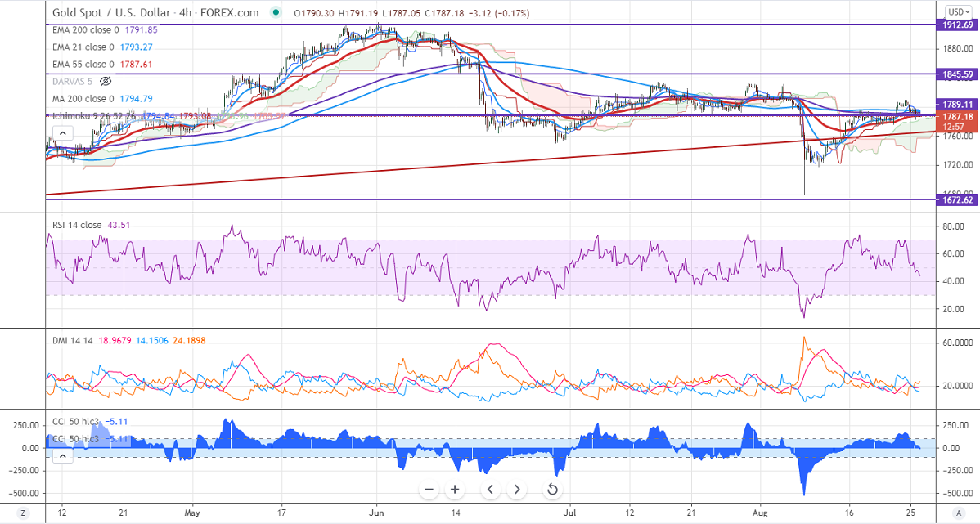Click the 1672.62 horizontal line price label
Screen dimensions: 980x524
(x=957, y=199)
